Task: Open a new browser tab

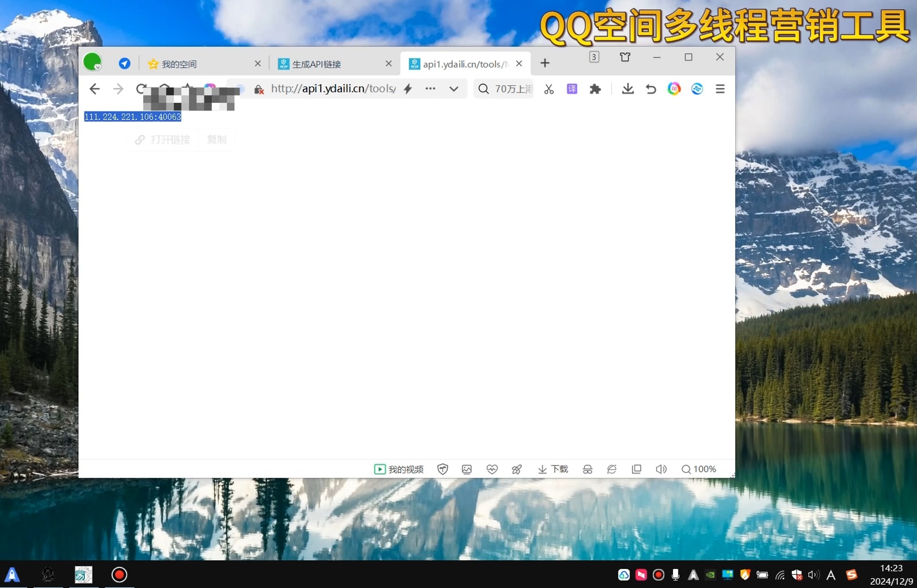Action: tap(545, 63)
